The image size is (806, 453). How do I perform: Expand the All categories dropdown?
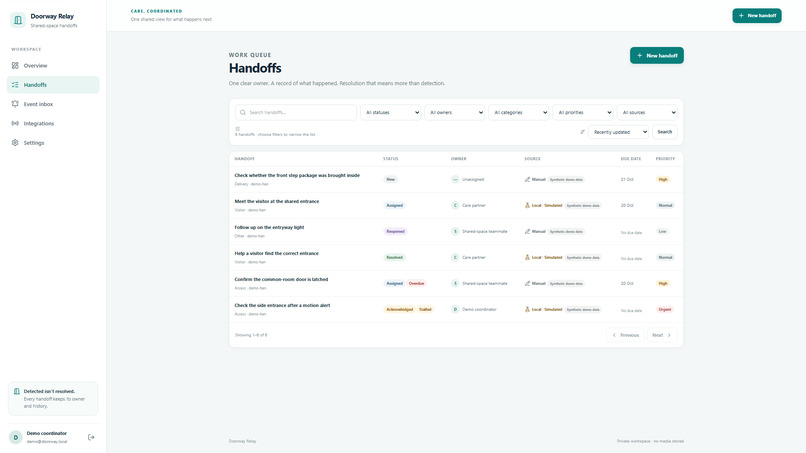pyautogui.click(x=519, y=112)
